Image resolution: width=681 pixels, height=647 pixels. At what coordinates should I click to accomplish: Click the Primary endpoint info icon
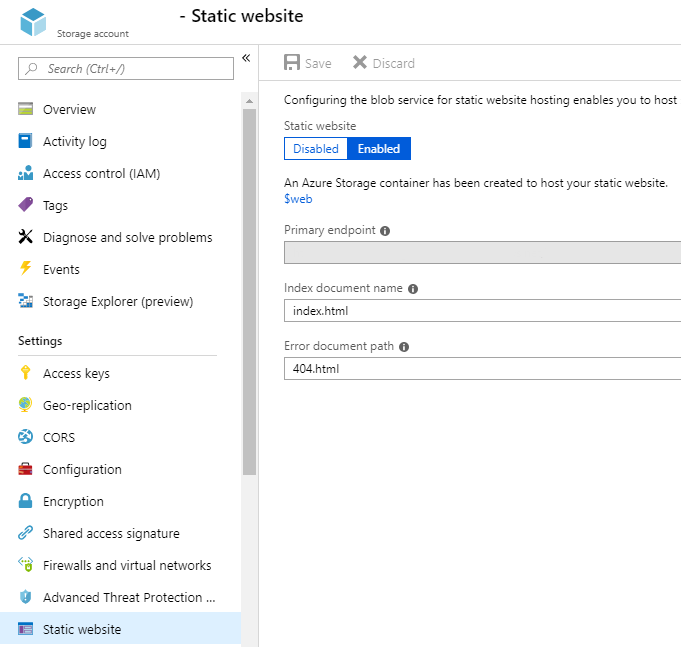click(385, 231)
